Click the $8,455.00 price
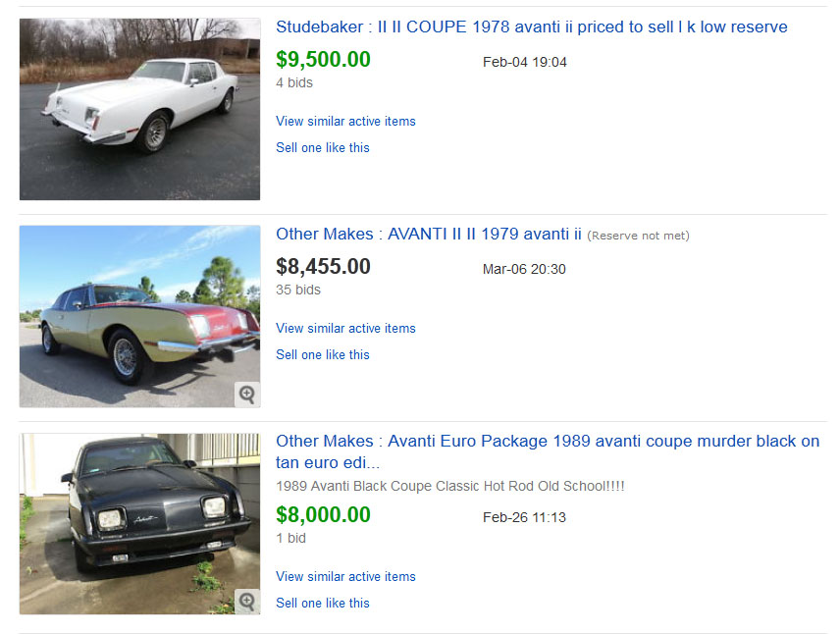The height and width of the screenshot is (634, 840). point(323,267)
